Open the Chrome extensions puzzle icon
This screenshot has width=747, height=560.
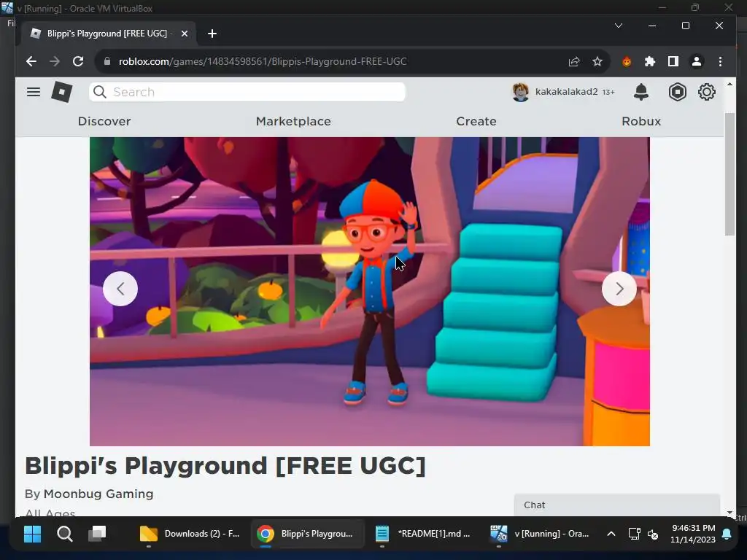[650, 61]
